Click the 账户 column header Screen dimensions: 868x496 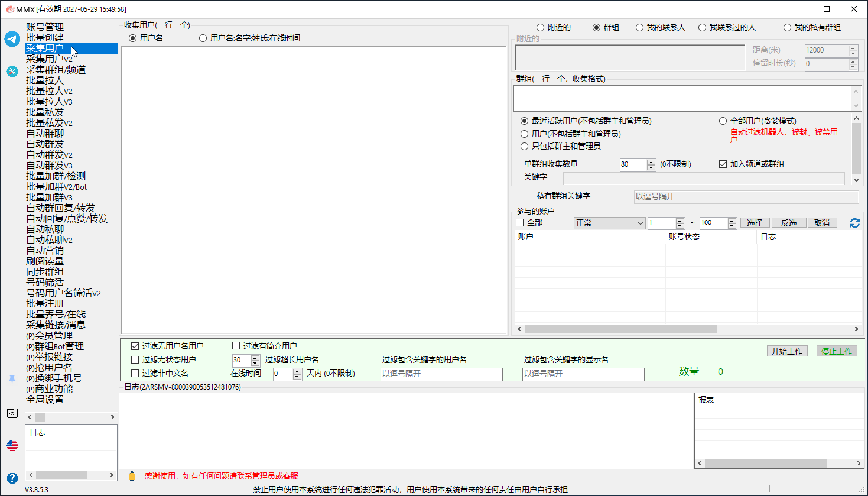coord(590,236)
